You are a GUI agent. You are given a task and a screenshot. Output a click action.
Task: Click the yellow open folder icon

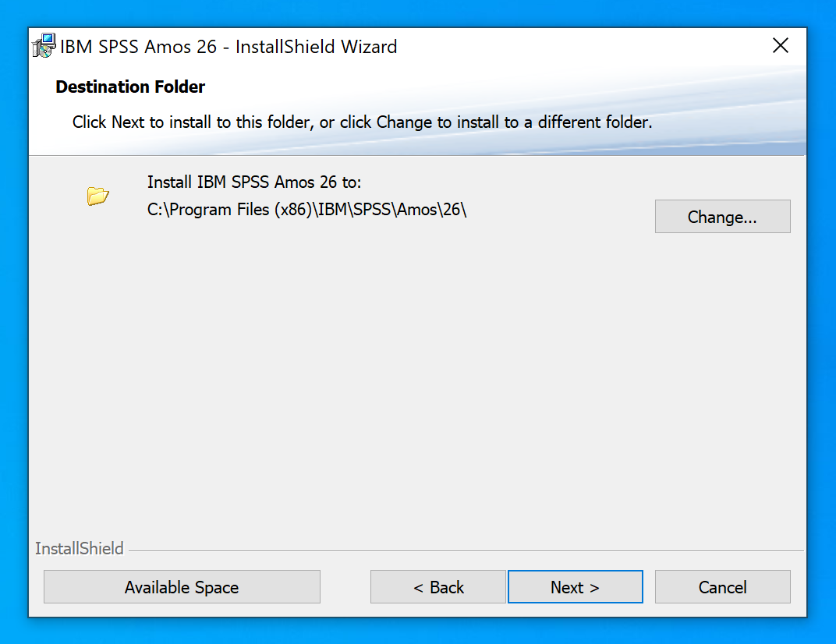pos(97,196)
